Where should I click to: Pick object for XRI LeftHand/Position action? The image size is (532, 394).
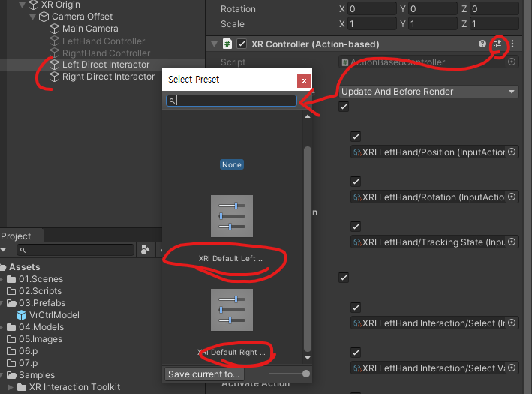[x=512, y=152]
